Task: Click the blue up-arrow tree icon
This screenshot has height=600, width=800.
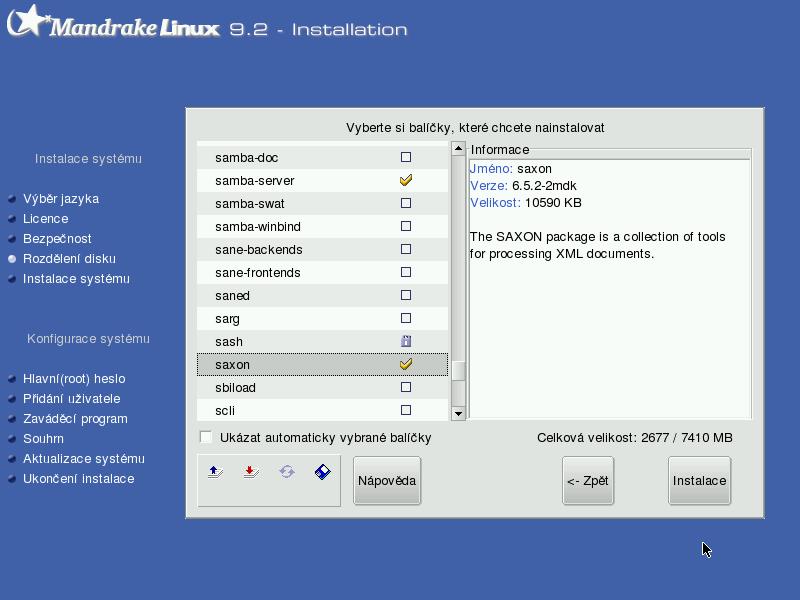Action: pyautogui.click(x=215, y=472)
